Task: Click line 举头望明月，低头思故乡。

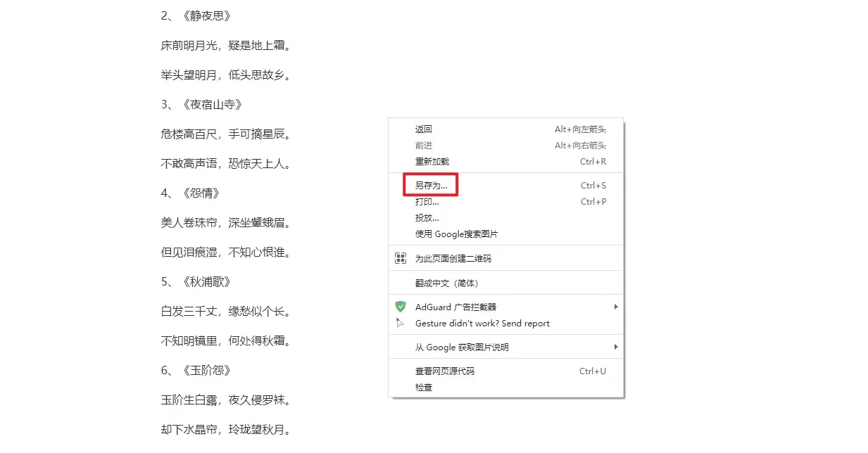Action: [x=226, y=75]
